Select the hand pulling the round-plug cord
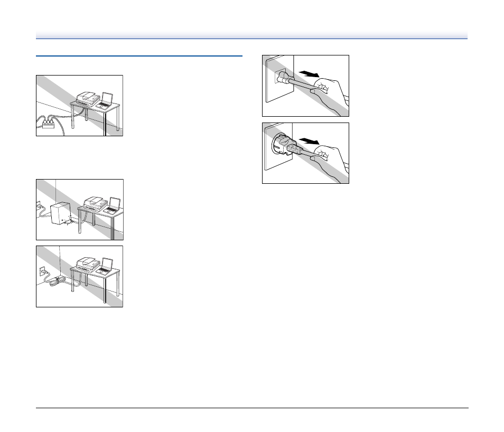504x432 pixels. (330, 162)
